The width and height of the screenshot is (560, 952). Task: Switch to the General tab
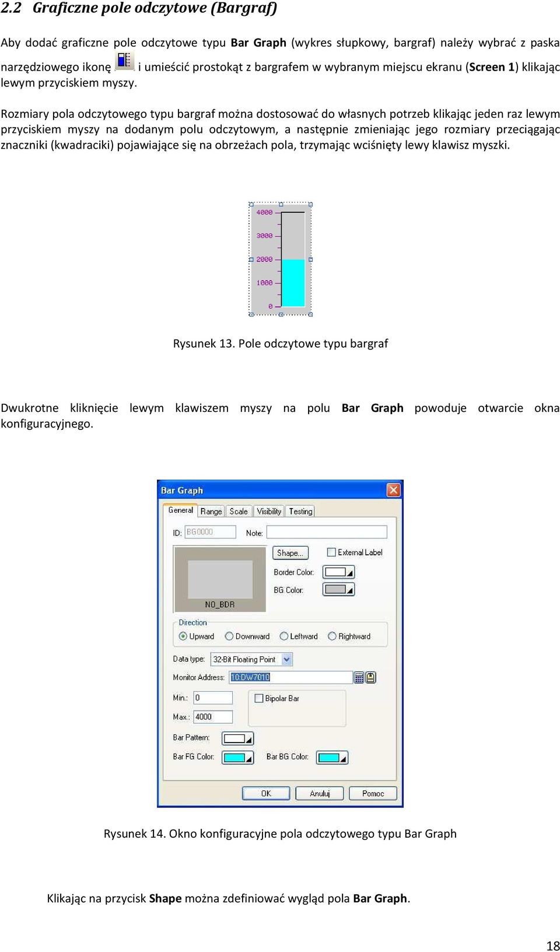(x=180, y=510)
